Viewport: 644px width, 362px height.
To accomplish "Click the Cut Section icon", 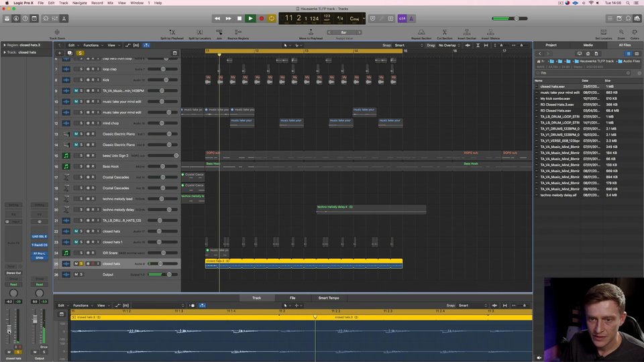I will click(x=444, y=32).
